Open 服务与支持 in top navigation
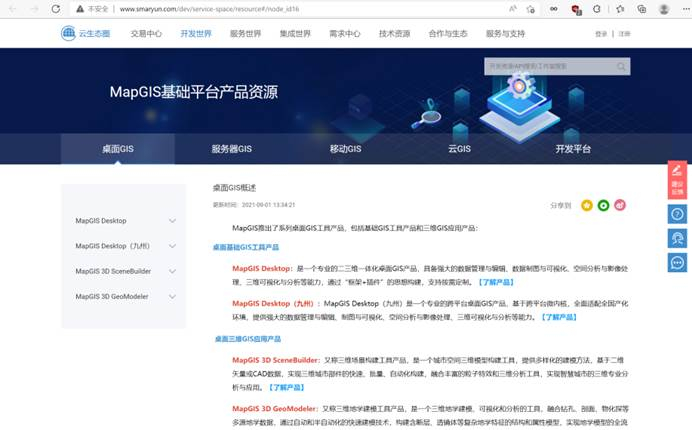The width and height of the screenshot is (692, 430). click(x=505, y=34)
